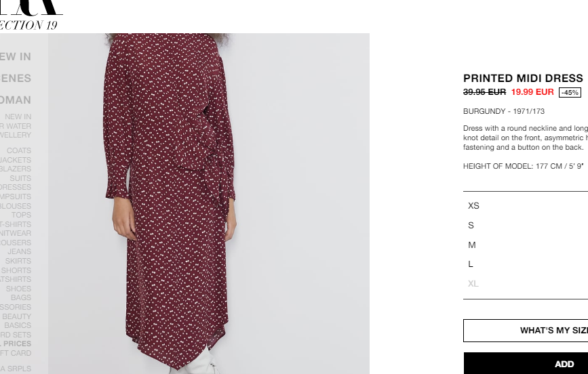Add the dress to cart
This screenshot has width=588, height=374.
526,364
